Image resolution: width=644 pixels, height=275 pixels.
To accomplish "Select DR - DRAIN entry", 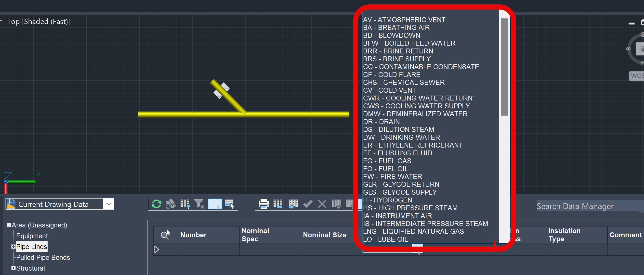I will click(381, 122).
